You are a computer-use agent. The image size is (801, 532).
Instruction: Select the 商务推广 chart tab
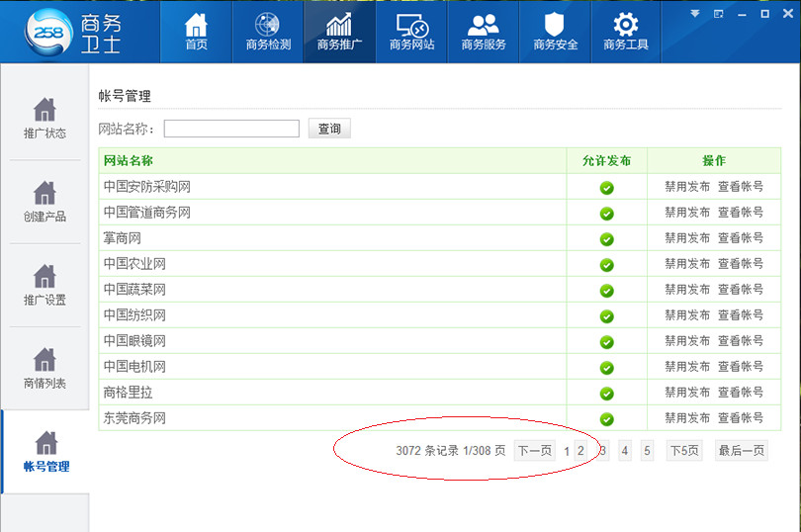(x=340, y=32)
